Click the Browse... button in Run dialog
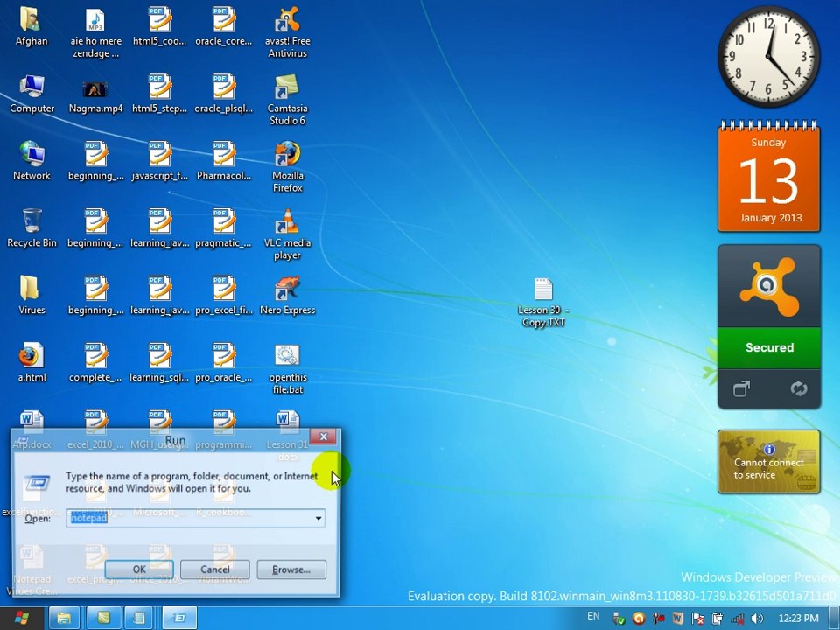 pos(291,570)
